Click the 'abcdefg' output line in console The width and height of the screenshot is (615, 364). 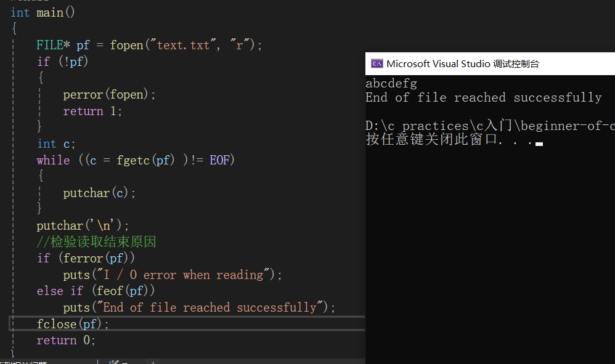391,84
